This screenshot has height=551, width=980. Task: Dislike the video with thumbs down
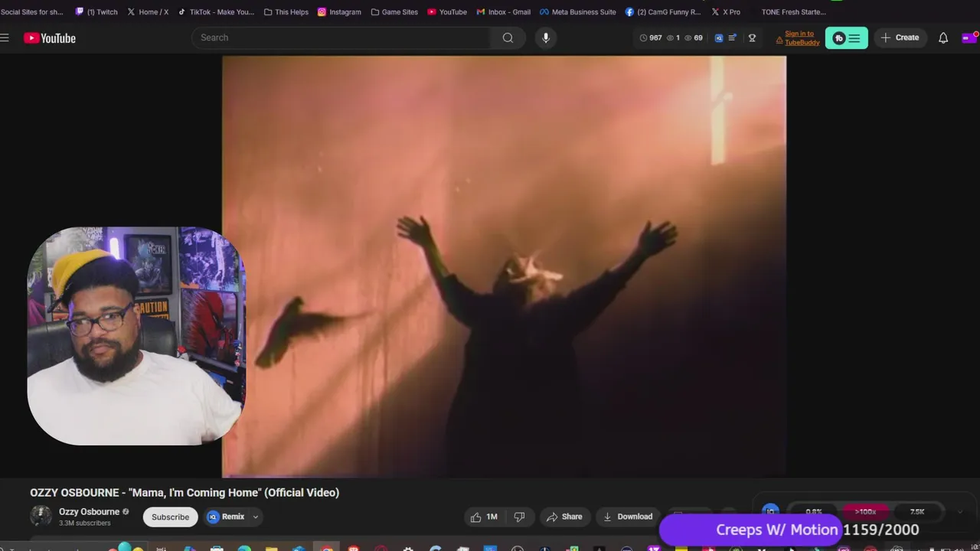click(519, 517)
